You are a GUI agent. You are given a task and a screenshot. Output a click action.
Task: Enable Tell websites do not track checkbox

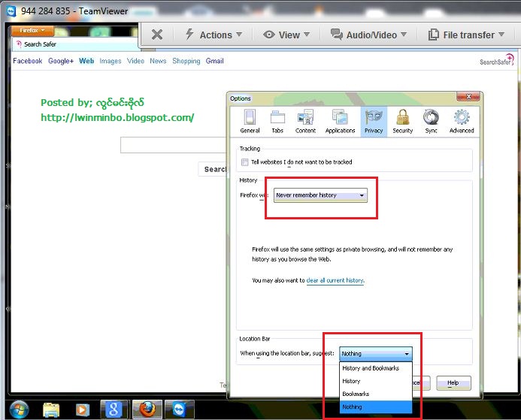tap(245, 162)
